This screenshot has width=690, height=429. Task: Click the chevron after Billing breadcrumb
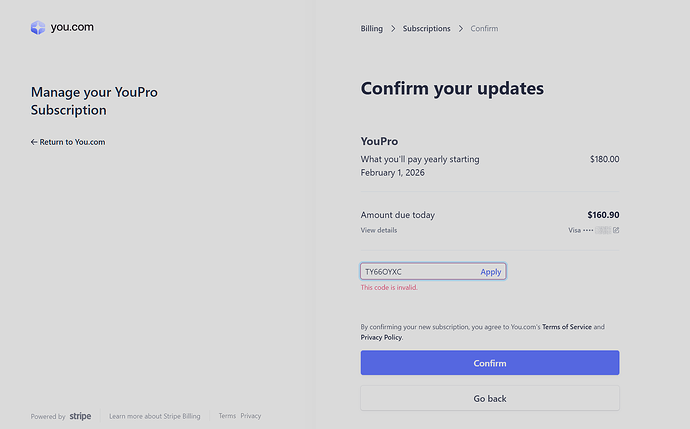click(393, 29)
